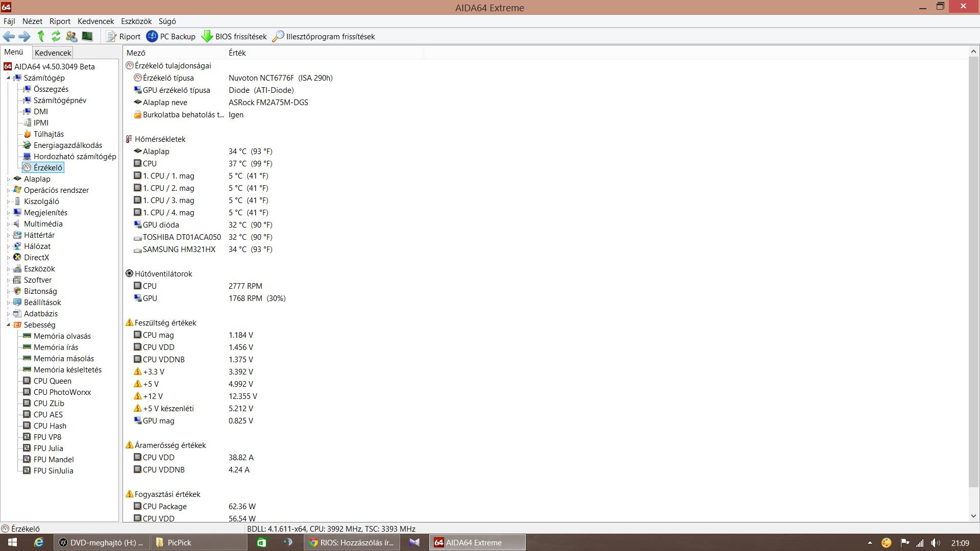
Task: Expand the Alaplap tree node
Action: (8, 179)
